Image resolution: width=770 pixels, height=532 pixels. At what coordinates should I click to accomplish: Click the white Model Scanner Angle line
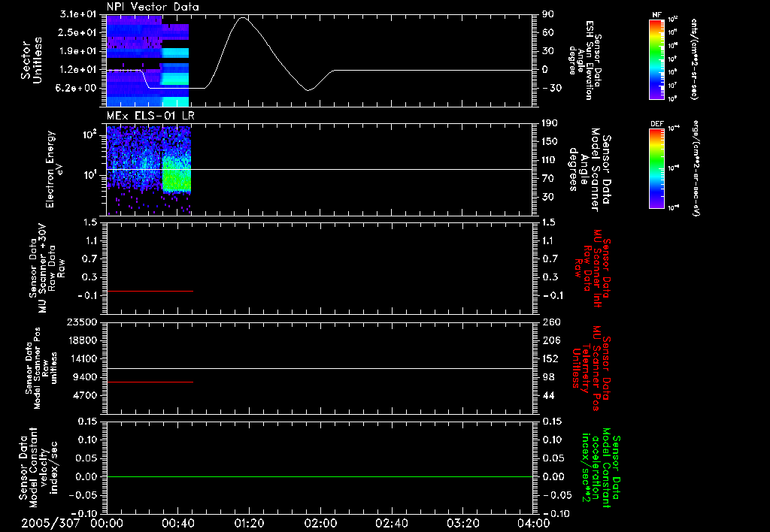pyautogui.click(x=319, y=169)
